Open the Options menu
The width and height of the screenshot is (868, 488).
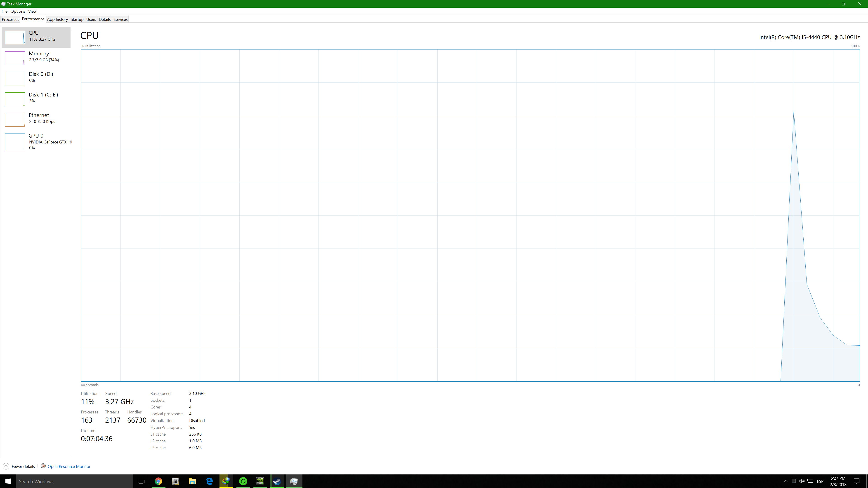18,11
